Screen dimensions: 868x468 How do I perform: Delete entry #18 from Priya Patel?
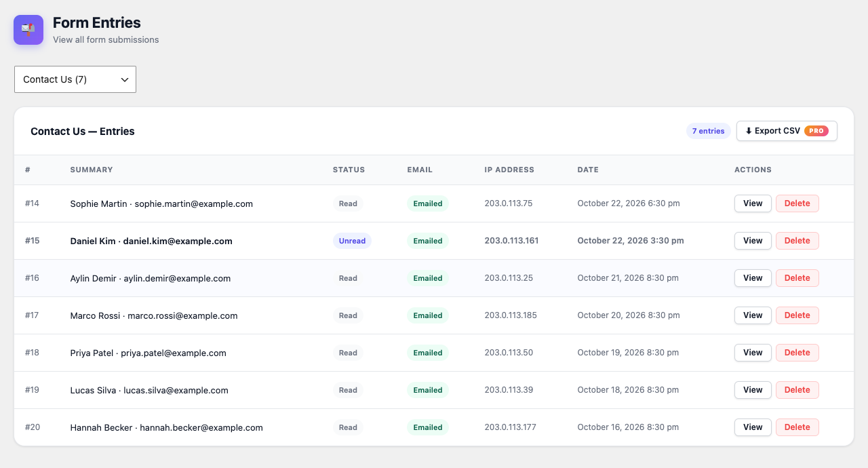797,353
